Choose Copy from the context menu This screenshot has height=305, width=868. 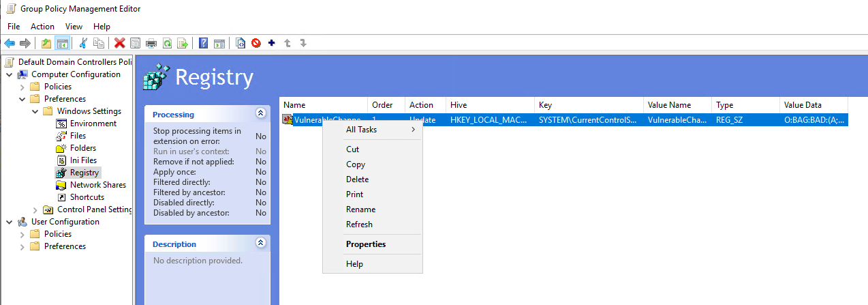coord(373,164)
